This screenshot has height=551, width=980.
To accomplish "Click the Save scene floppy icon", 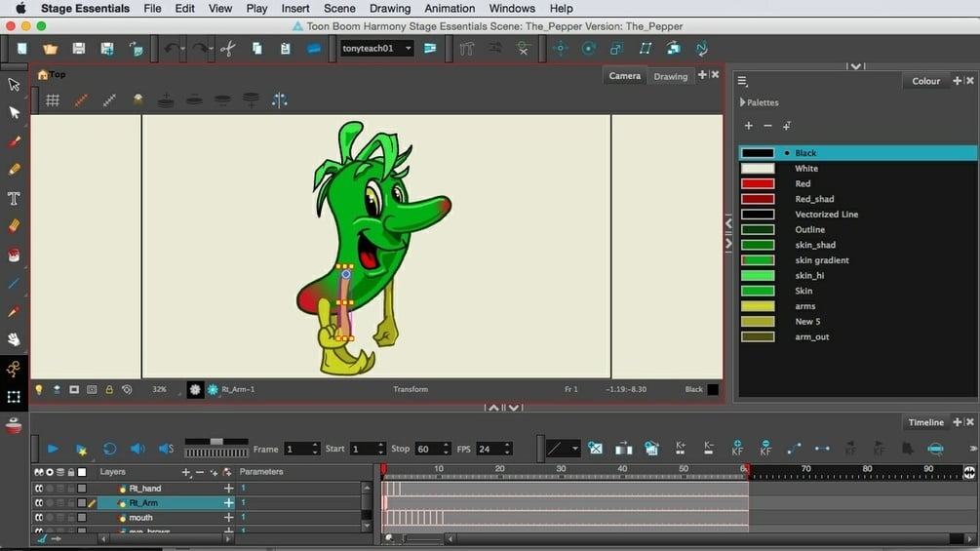I will click(x=79, y=48).
